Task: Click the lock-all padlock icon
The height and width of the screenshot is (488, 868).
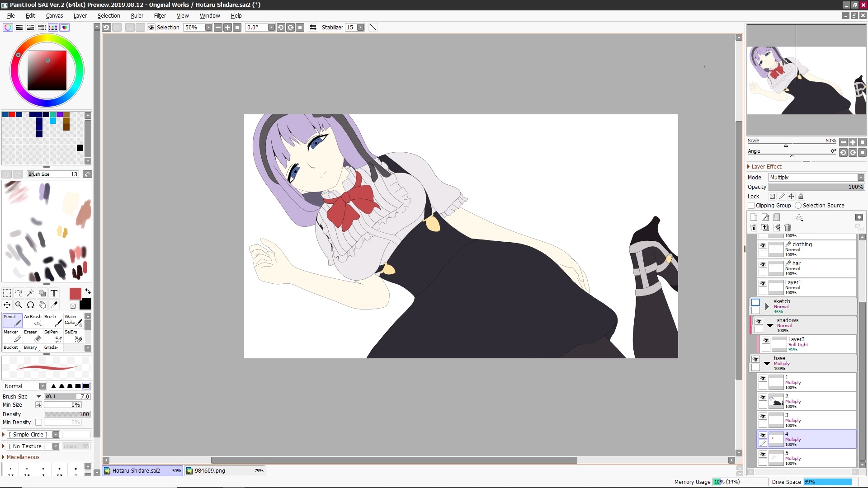Action: [801, 197]
